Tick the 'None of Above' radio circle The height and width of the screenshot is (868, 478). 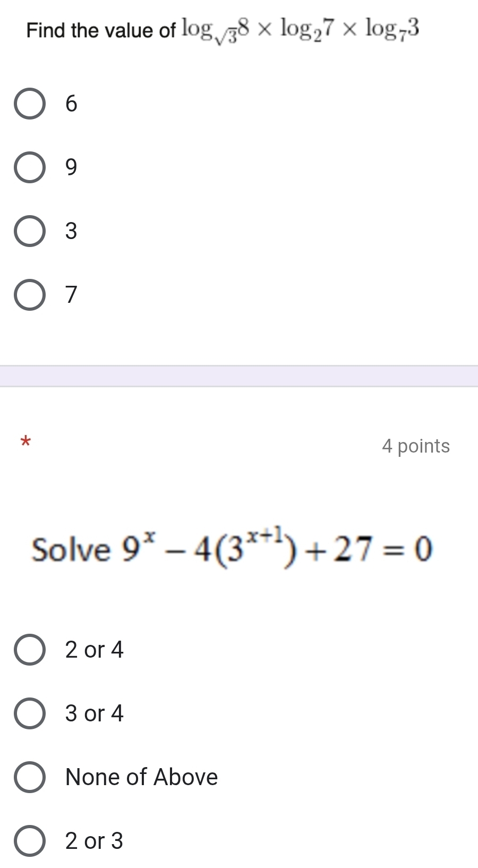[29, 777]
